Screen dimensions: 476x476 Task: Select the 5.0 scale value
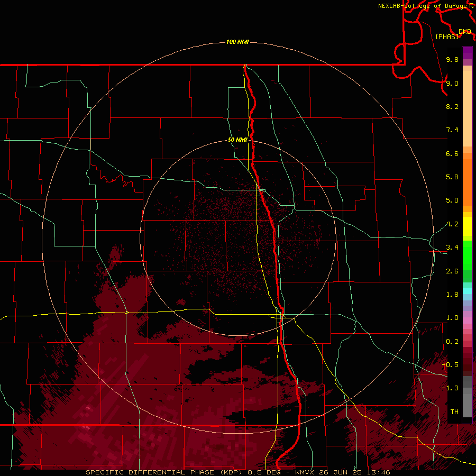pyautogui.click(x=452, y=200)
